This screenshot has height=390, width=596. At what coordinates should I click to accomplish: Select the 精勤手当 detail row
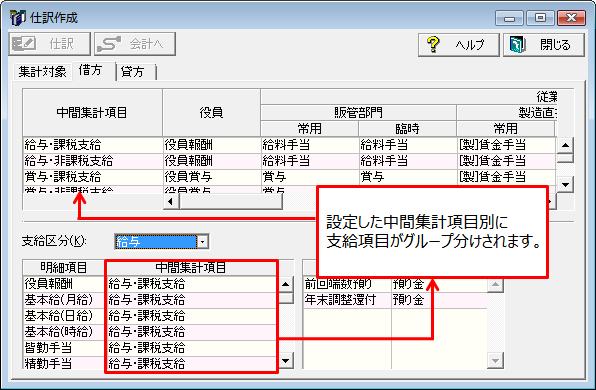coord(150,363)
